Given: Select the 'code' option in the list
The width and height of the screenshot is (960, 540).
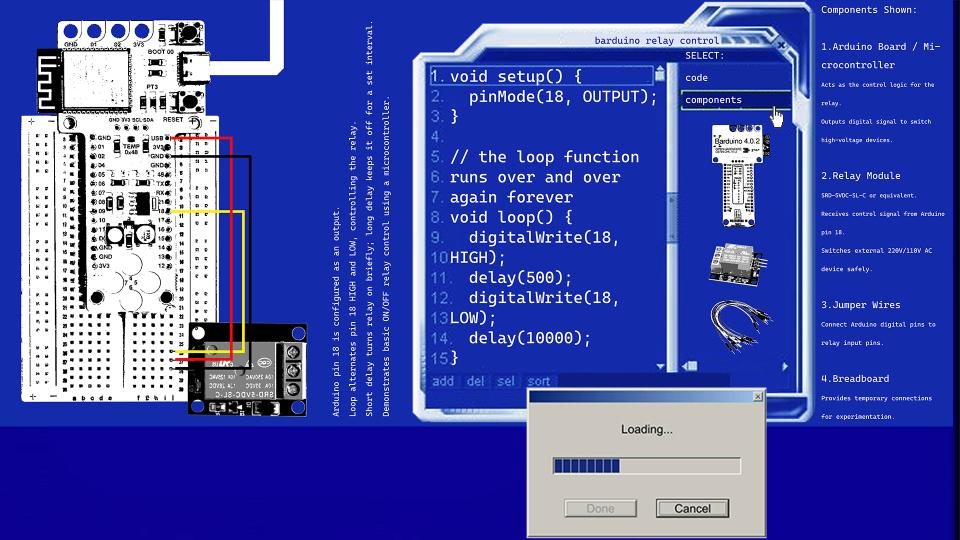Looking at the screenshot, I should point(697,77).
